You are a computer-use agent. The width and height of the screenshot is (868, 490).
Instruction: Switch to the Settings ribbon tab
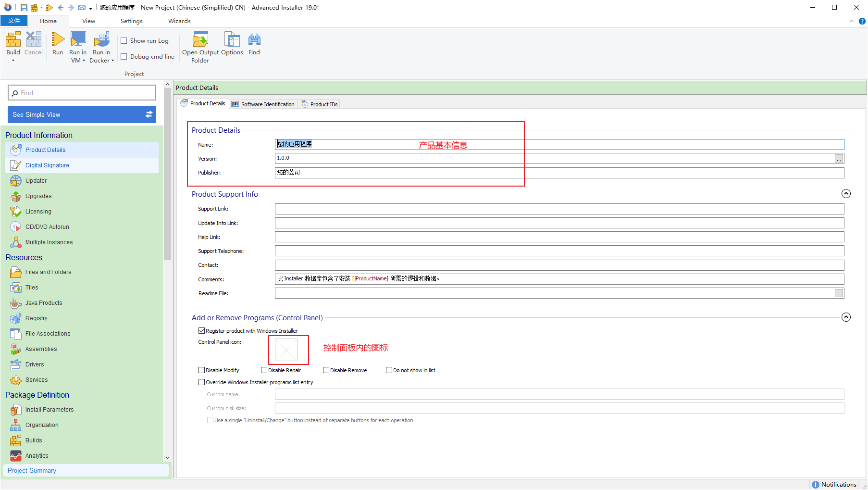tap(132, 21)
